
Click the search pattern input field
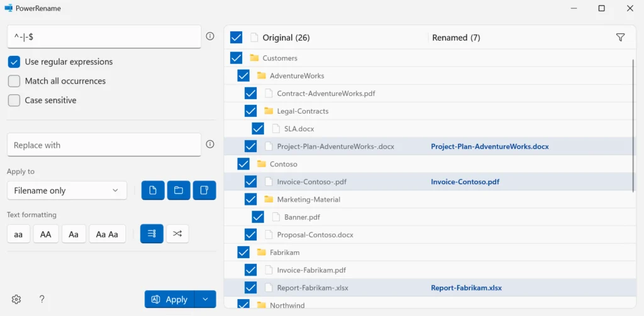coord(104,36)
